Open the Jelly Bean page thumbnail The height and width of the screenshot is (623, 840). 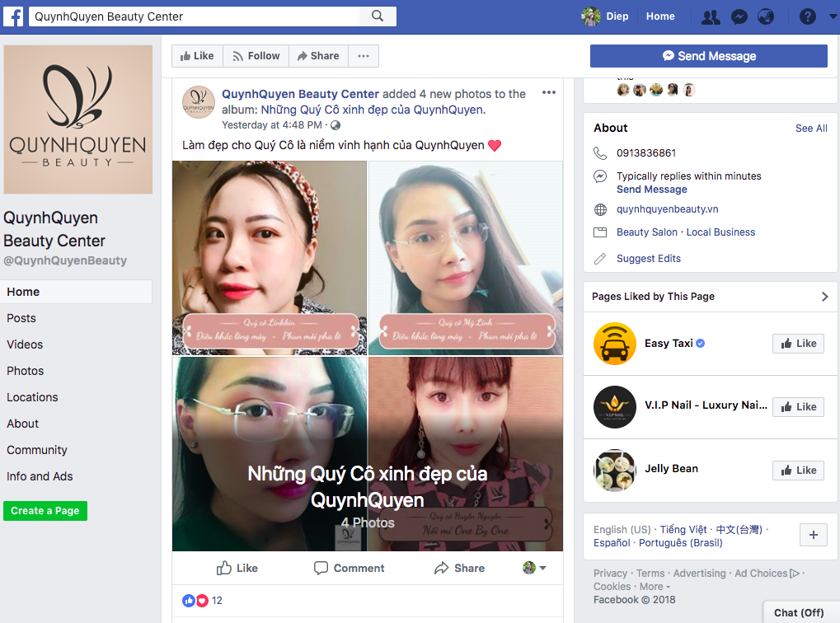(x=614, y=471)
